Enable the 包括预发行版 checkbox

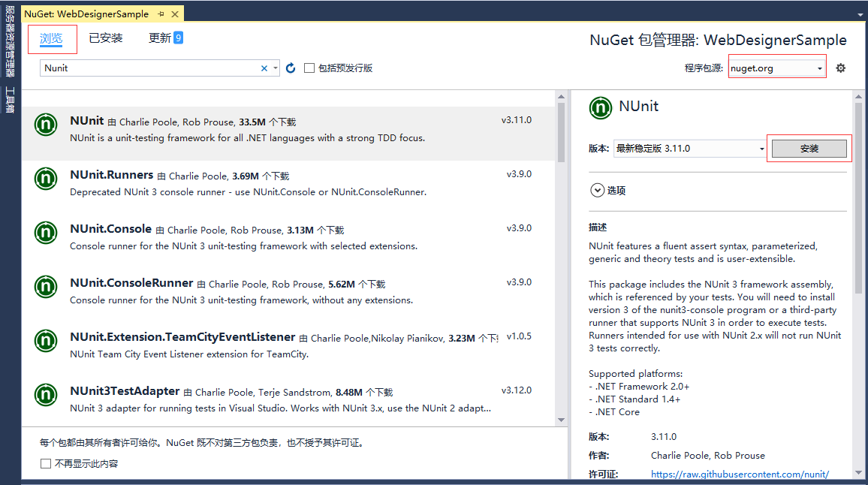tap(309, 67)
